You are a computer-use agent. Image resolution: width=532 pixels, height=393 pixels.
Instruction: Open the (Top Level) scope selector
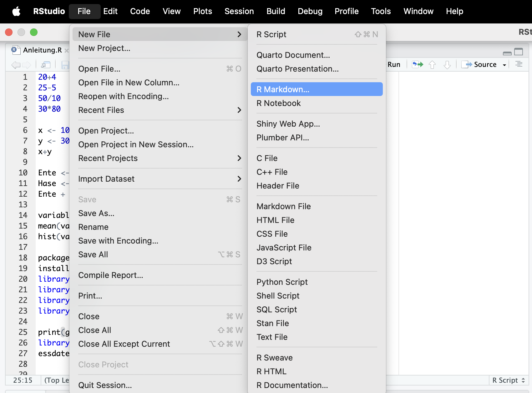coord(56,380)
